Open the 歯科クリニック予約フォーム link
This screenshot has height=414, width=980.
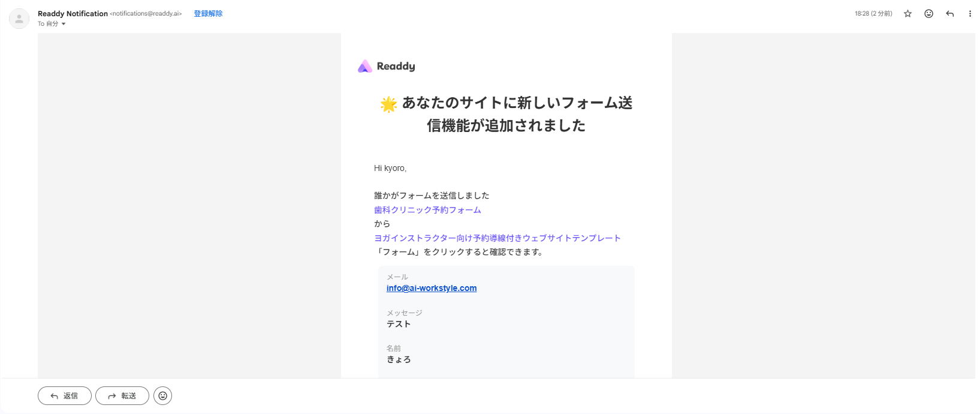click(x=427, y=210)
